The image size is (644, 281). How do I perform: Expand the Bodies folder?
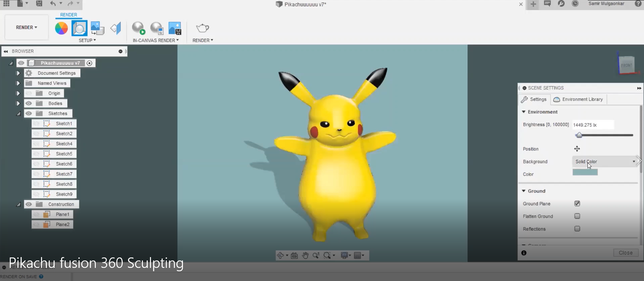18,103
